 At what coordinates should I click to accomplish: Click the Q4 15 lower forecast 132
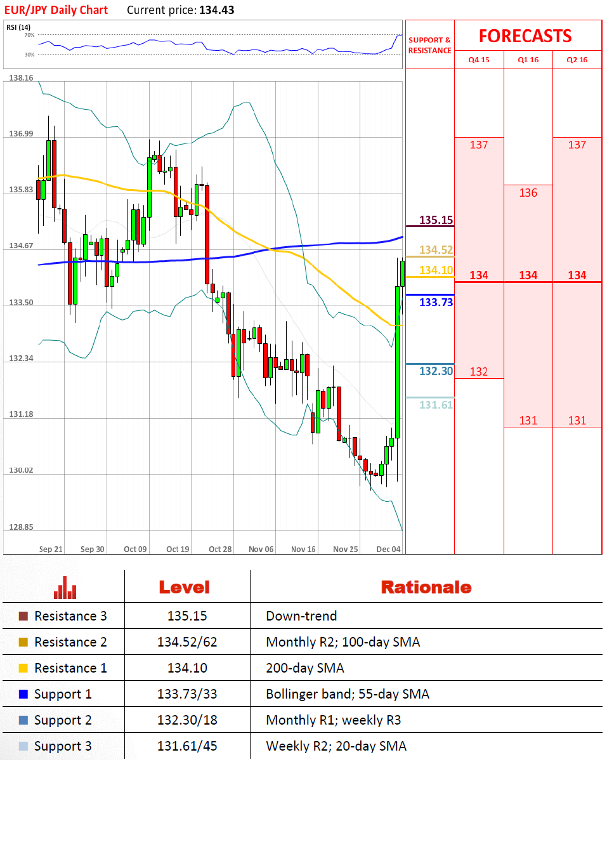click(479, 372)
